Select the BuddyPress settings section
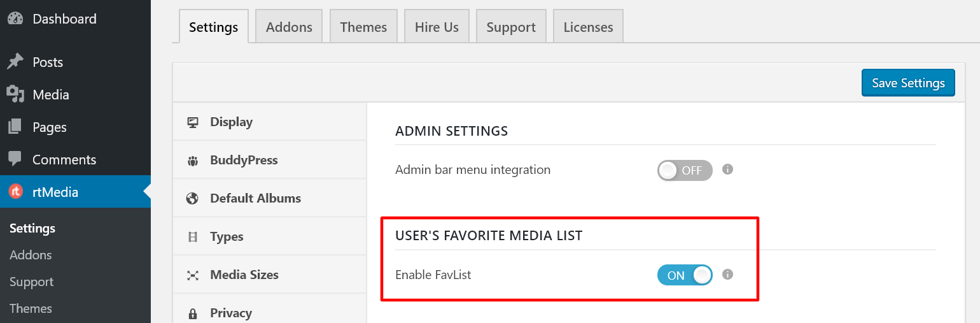 270,160
